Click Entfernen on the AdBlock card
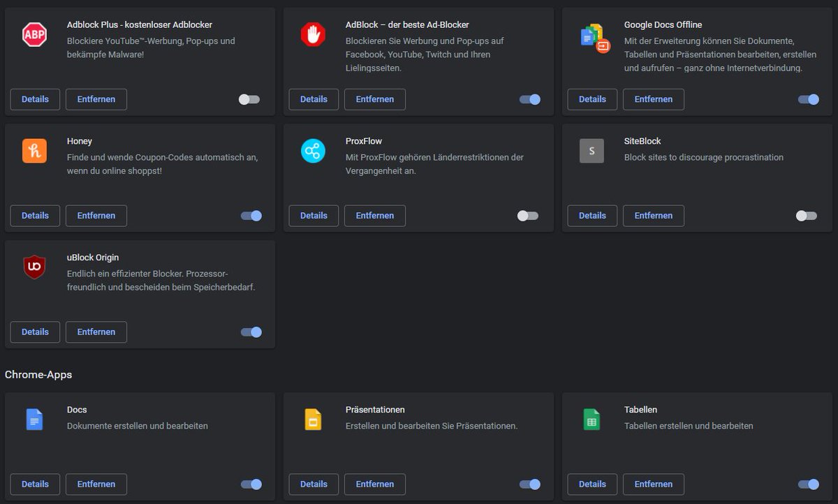This screenshot has height=504, width=838. coord(375,99)
